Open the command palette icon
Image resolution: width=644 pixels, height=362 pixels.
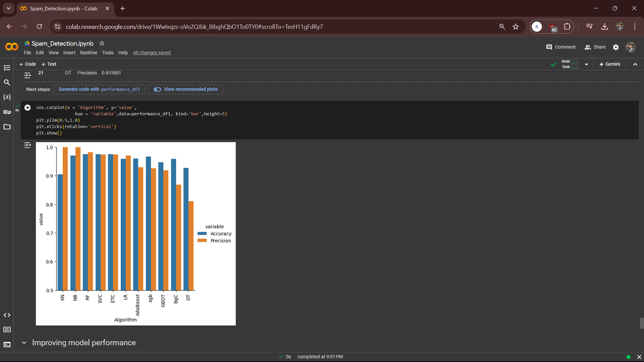click(x=6, y=329)
